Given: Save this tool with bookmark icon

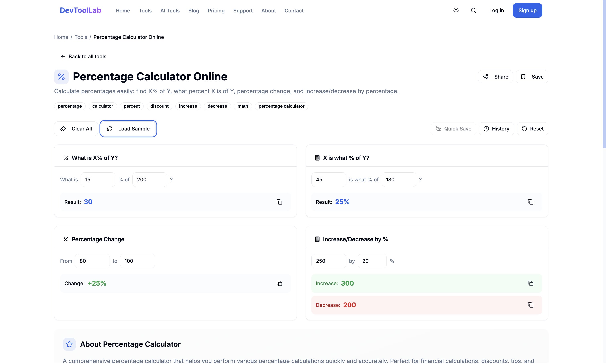Looking at the screenshot, I should (523, 77).
